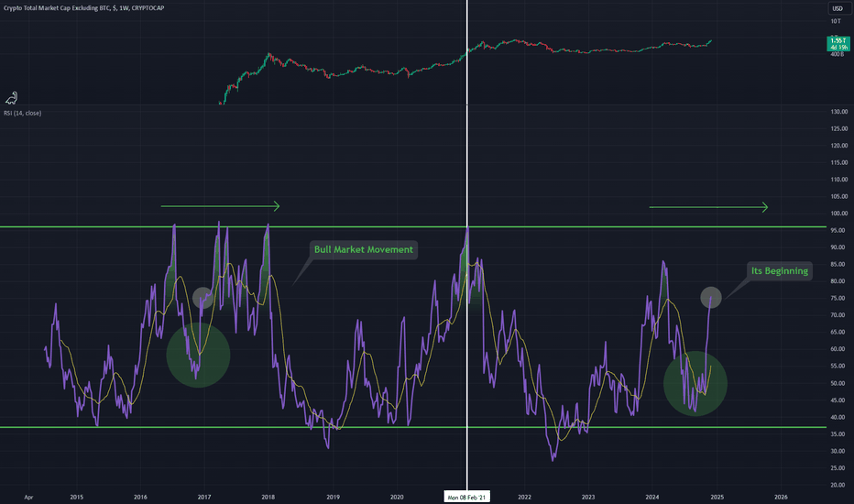Click the 2022 label on the time axis
This screenshot has width=854, height=504.
(x=524, y=497)
